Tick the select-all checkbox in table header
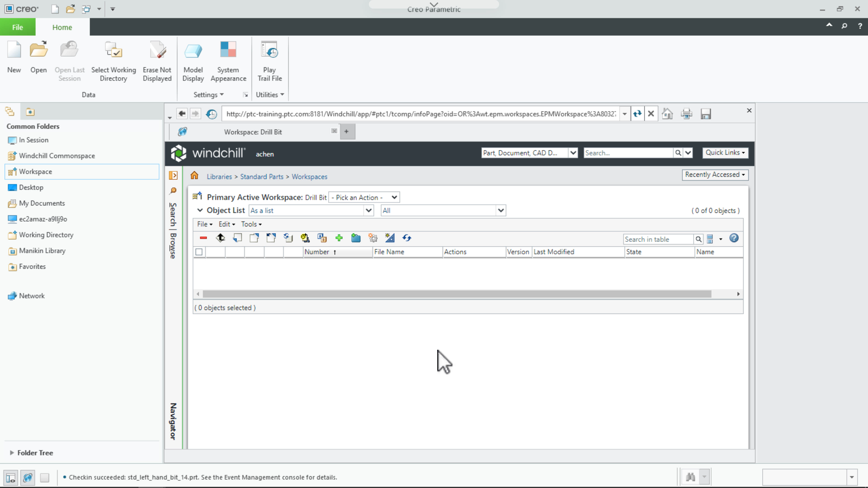 [199, 252]
